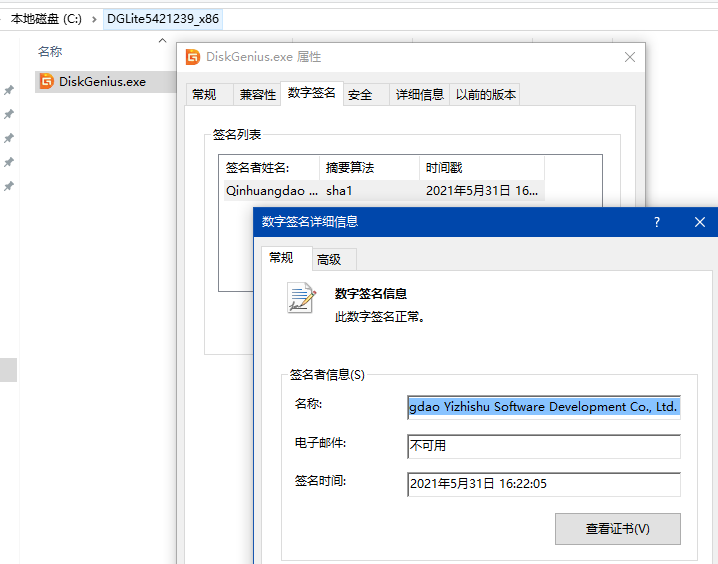The image size is (718, 564).
Task: Click the sha1 cell in the signature list
Action: (x=339, y=191)
